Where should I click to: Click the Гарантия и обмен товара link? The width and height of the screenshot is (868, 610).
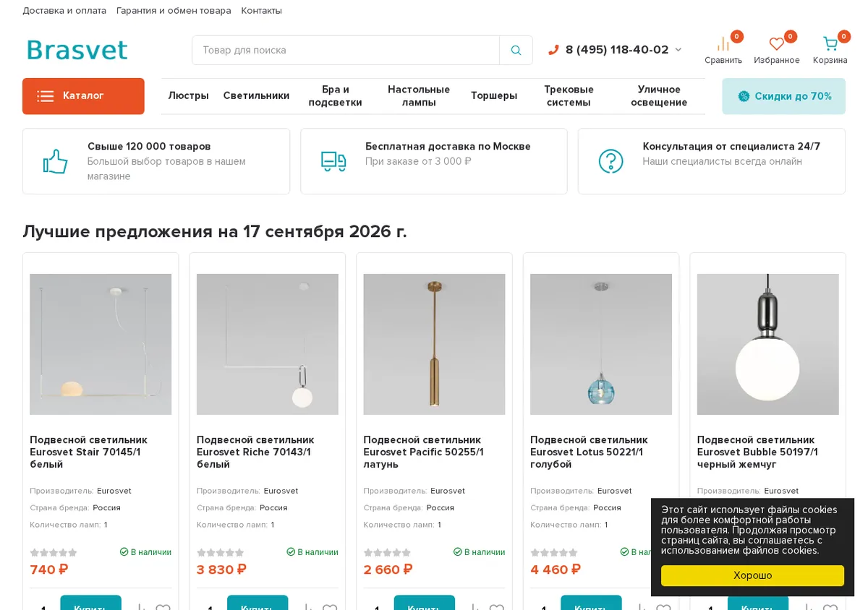point(174,10)
